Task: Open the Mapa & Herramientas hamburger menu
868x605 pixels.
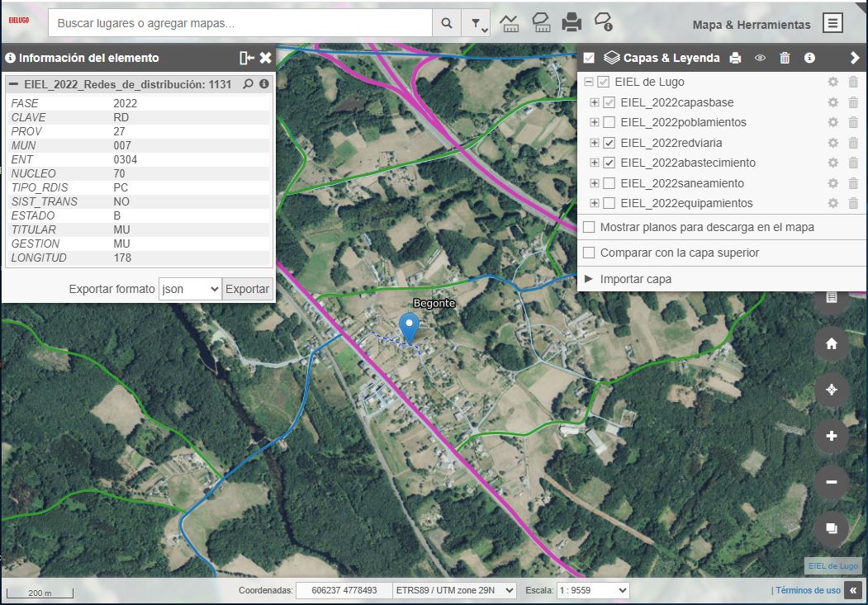Action: coord(832,24)
